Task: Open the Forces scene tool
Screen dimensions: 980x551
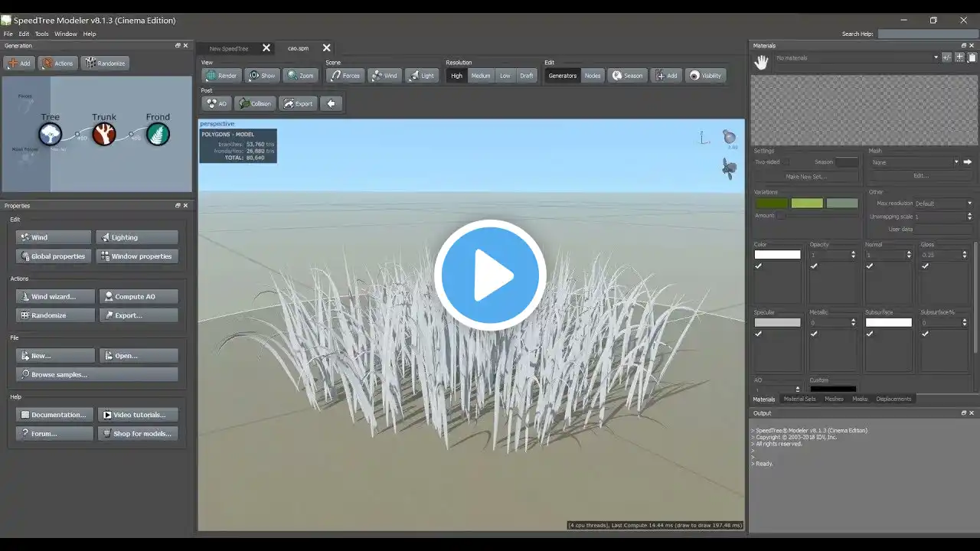Action: 345,76
